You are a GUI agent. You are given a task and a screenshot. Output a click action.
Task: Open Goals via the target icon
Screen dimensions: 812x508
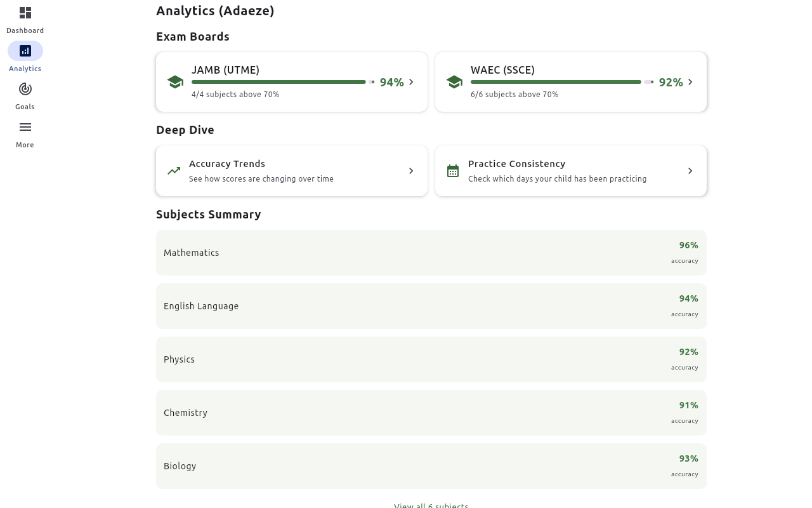coord(25,89)
